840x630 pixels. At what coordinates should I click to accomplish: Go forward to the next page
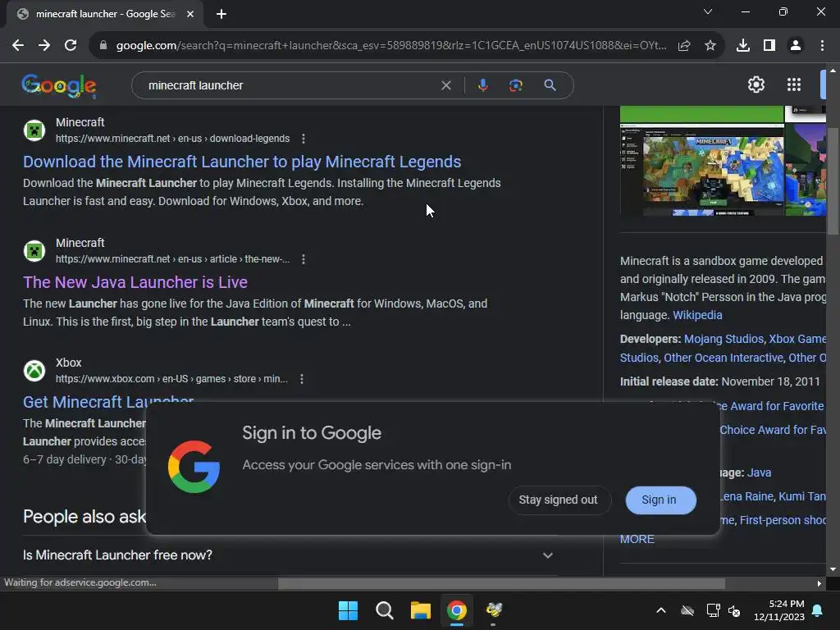44,46
